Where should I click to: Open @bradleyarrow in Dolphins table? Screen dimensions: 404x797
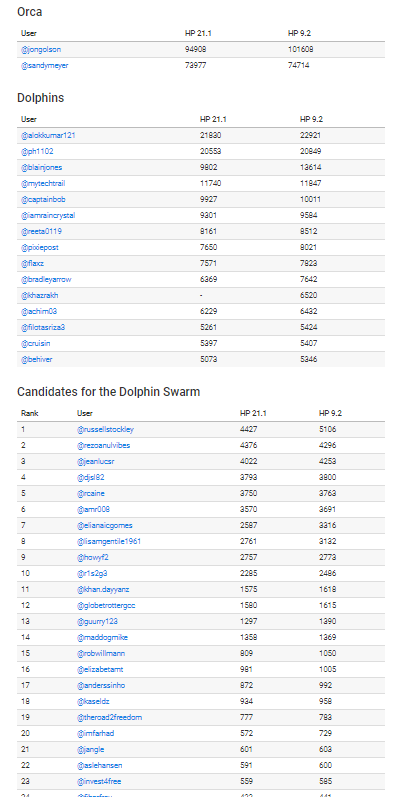click(x=44, y=279)
